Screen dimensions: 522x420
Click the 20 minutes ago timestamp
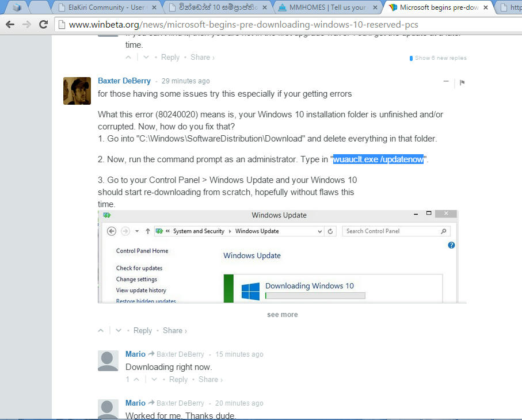[x=239, y=403]
